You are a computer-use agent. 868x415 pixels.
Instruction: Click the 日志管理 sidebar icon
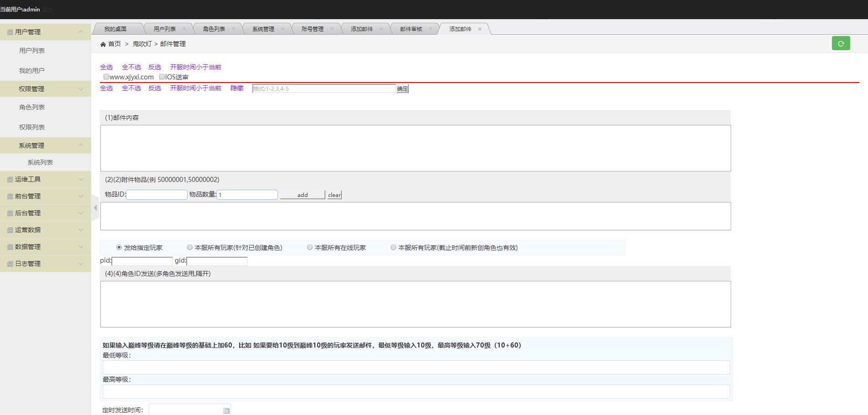tap(10, 264)
